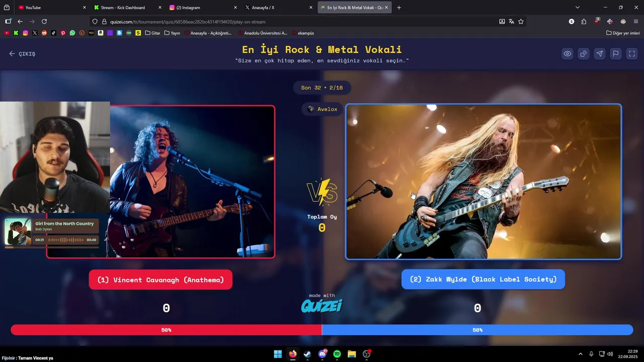The height and width of the screenshot is (362, 644).
Task: Toggle the eye visibility icon in quiz header
Action: coord(568,54)
